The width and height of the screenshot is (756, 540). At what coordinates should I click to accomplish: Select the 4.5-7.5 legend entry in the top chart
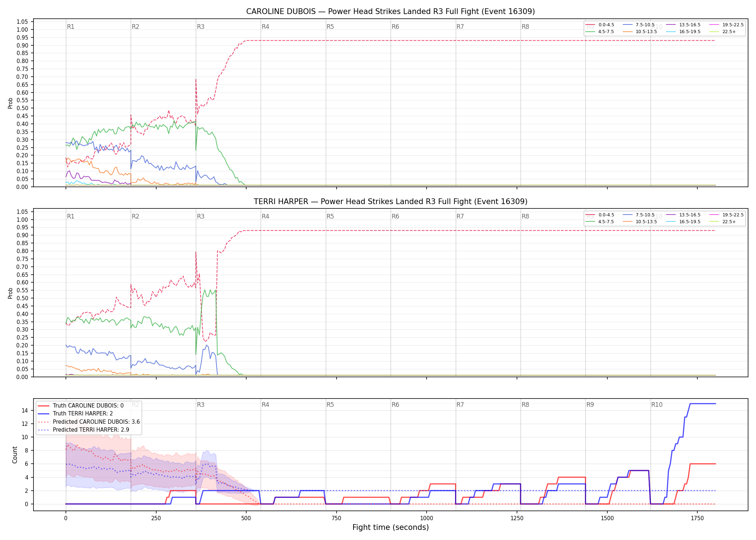click(x=600, y=32)
